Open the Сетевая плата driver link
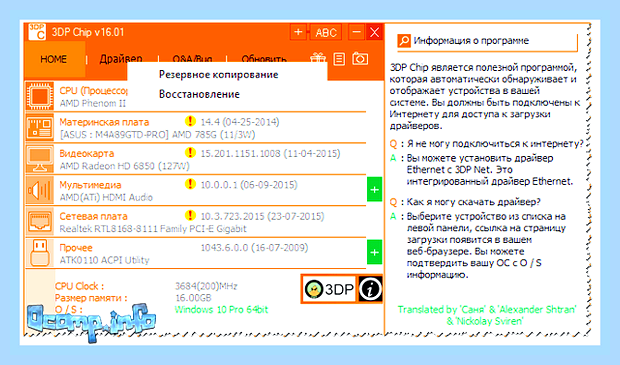This screenshot has width=620, height=365. click(x=93, y=216)
